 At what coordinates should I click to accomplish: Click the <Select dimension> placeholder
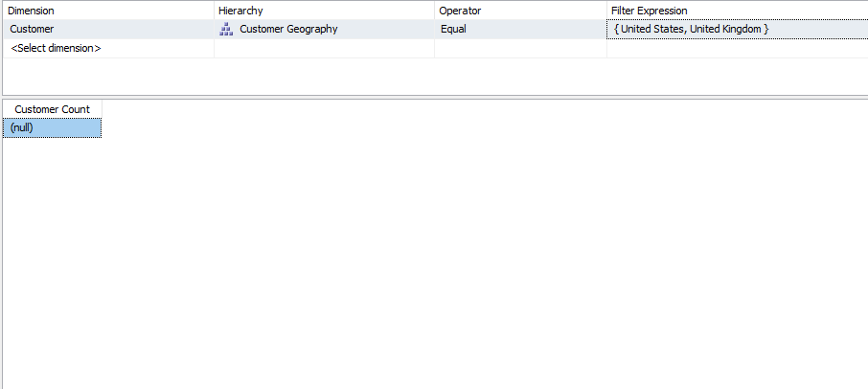(56, 48)
